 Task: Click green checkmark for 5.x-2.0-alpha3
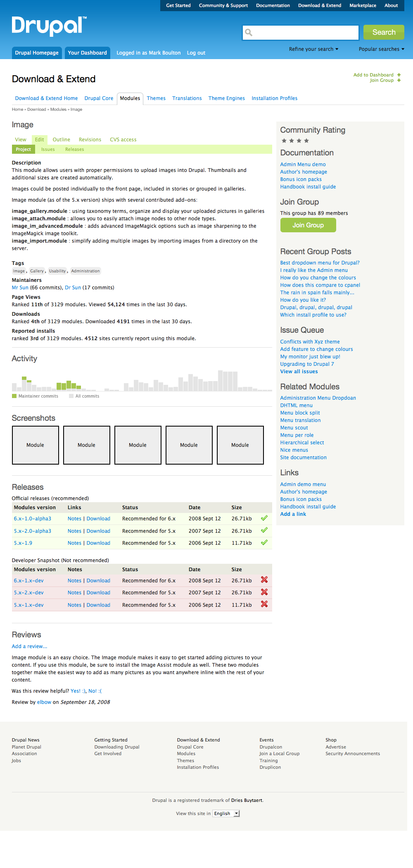click(x=264, y=530)
